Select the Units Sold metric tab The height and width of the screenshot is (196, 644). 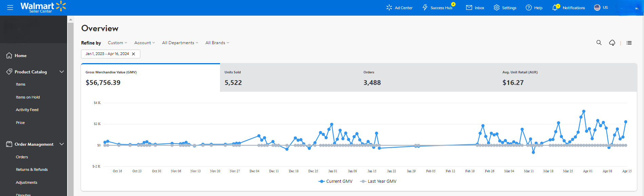pyautogui.click(x=289, y=78)
